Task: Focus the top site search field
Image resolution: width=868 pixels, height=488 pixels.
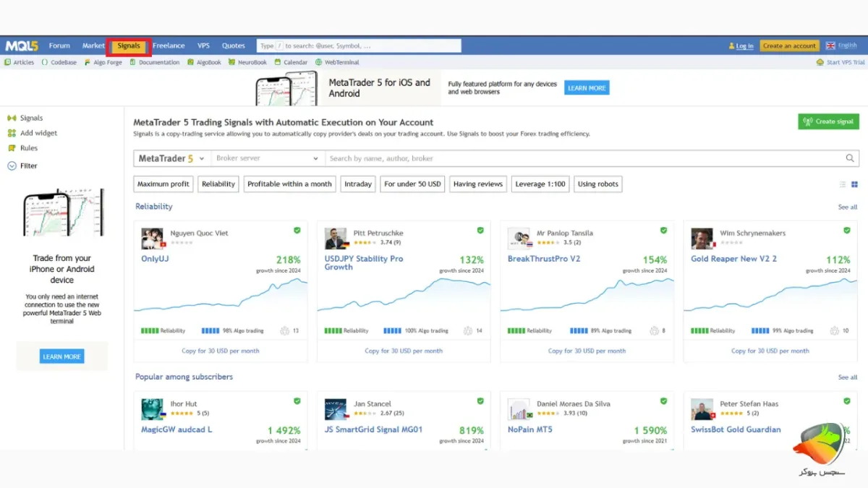Action: (x=359, y=46)
